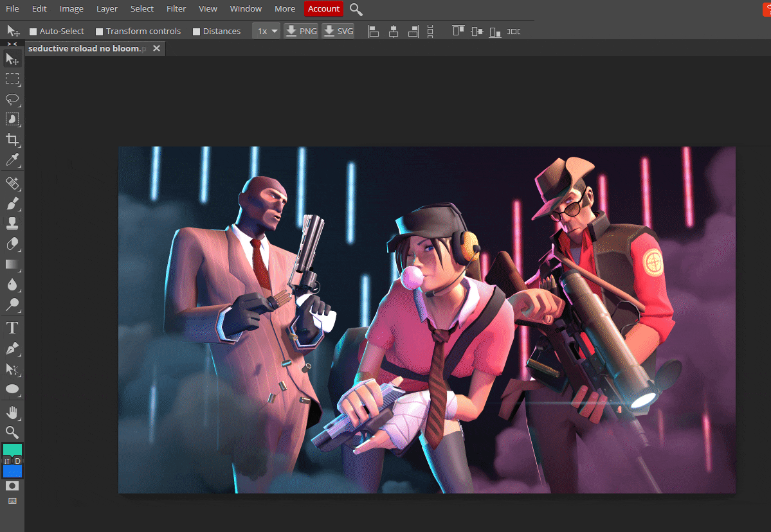Choose the Eraser tool

click(x=12, y=244)
